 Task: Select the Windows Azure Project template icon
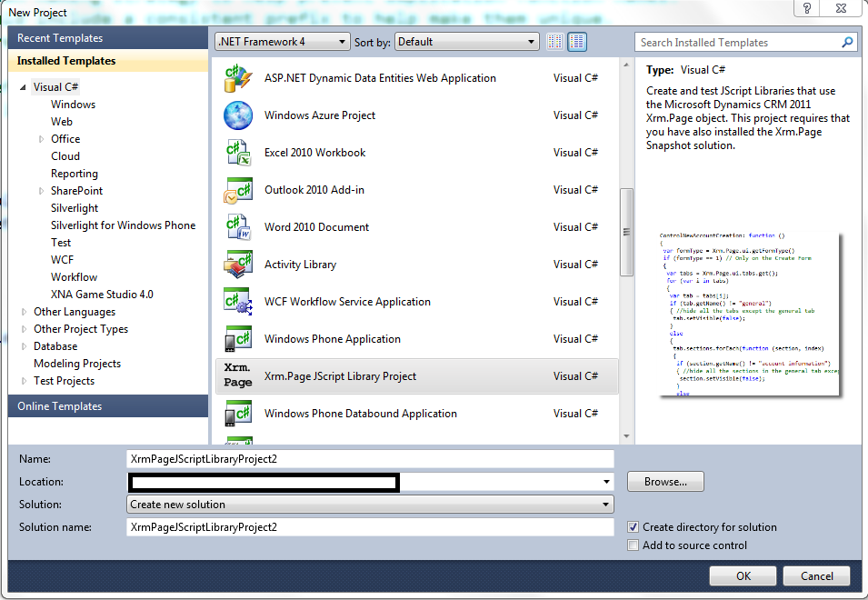tap(238, 115)
